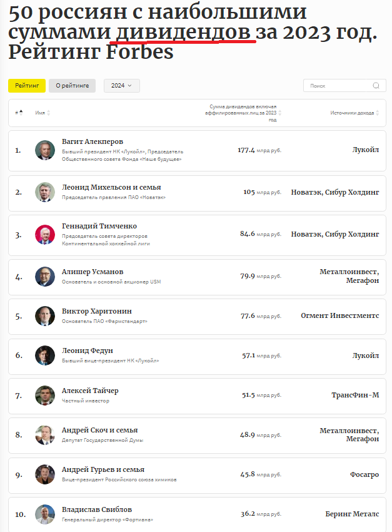Open Вагит Алекперов's portrait photo
The height and width of the screenshot is (532, 392).
[45, 150]
